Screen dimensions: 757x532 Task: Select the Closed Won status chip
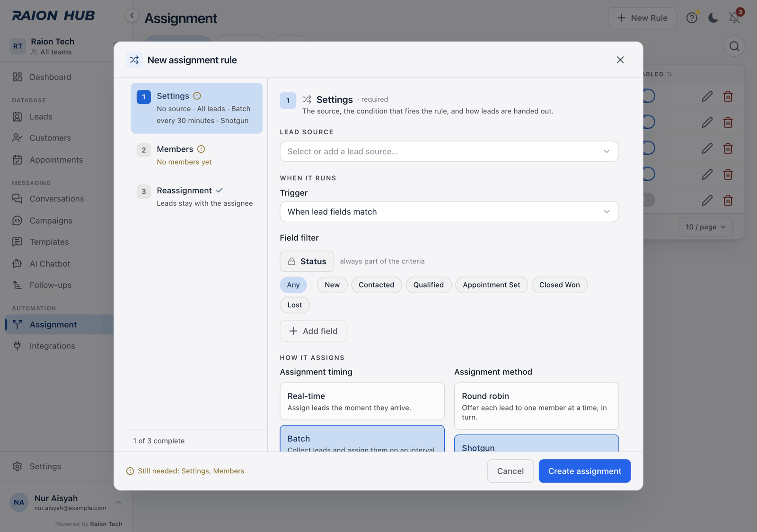pyautogui.click(x=560, y=285)
